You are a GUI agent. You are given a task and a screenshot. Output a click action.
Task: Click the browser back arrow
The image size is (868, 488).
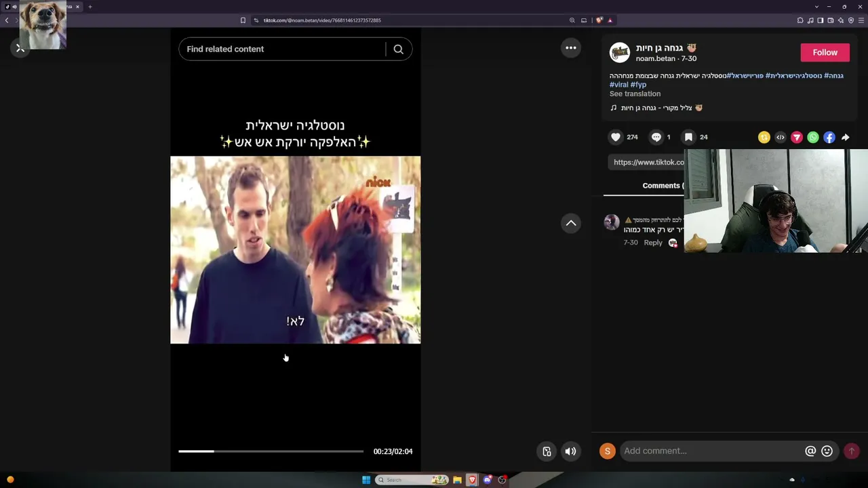[x=7, y=20]
